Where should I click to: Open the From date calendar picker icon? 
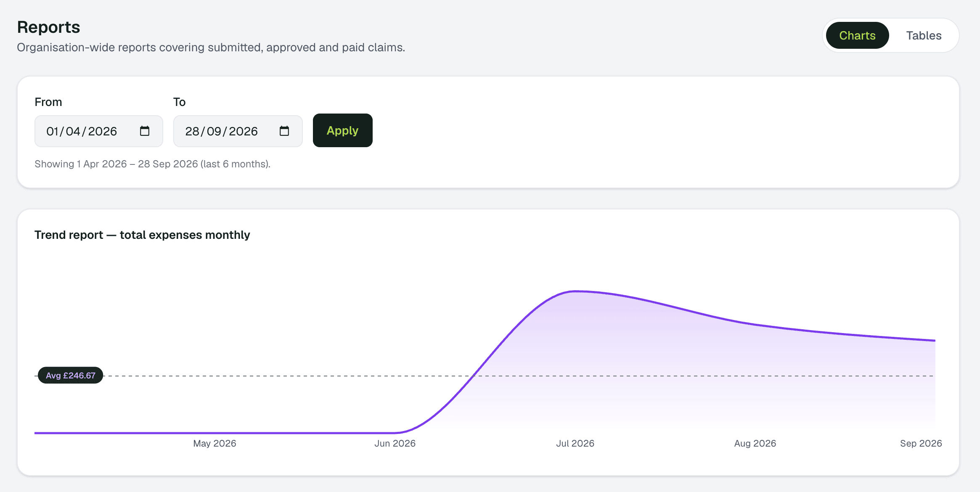pyautogui.click(x=145, y=131)
